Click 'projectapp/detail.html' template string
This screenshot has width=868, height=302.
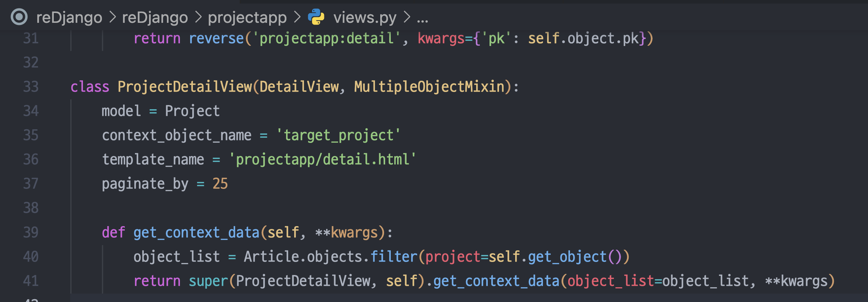[323, 160]
